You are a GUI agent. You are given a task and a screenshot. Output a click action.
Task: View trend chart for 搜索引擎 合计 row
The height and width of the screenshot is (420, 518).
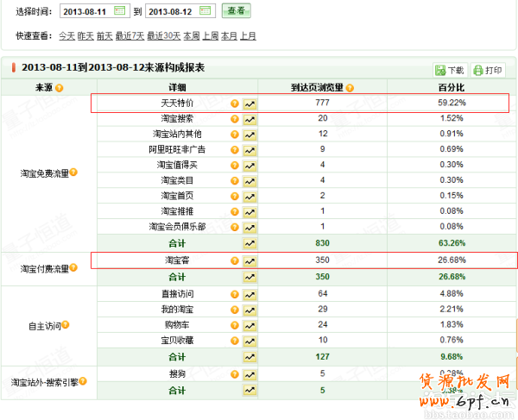coord(250,391)
